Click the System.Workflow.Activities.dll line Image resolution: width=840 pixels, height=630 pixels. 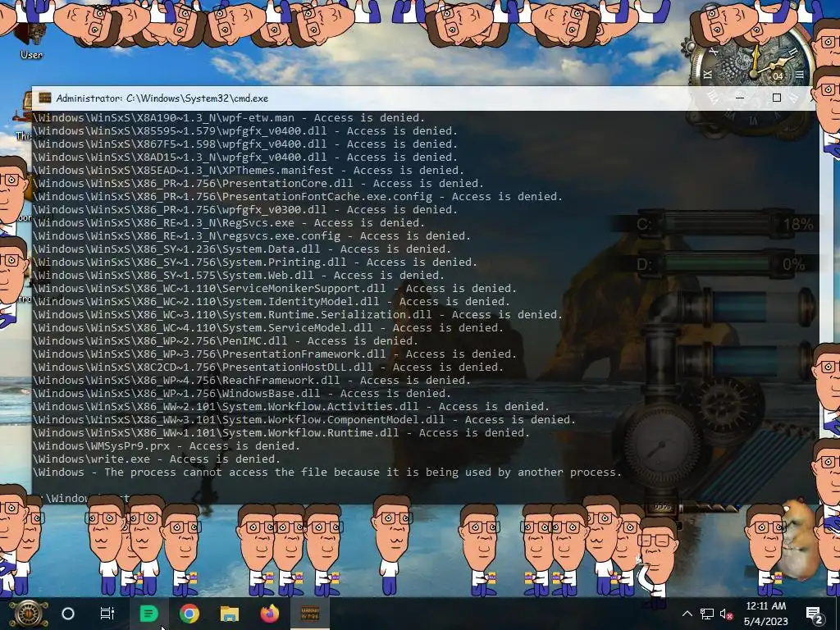pyautogui.click(x=291, y=407)
